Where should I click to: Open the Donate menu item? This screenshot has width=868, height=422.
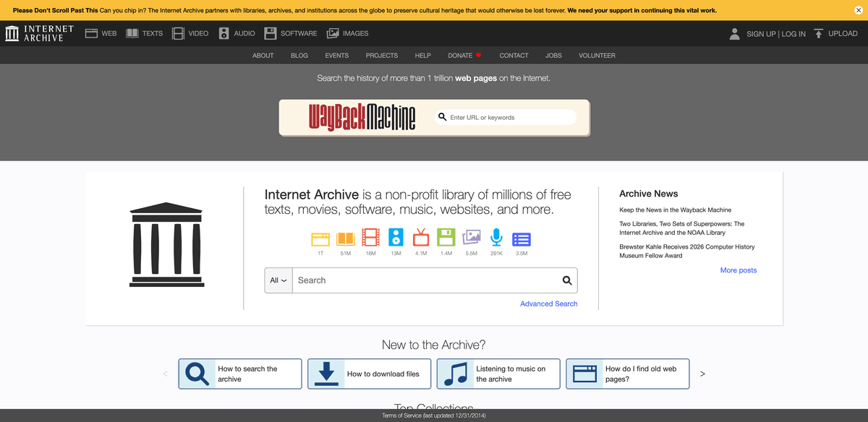tap(460, 55)
